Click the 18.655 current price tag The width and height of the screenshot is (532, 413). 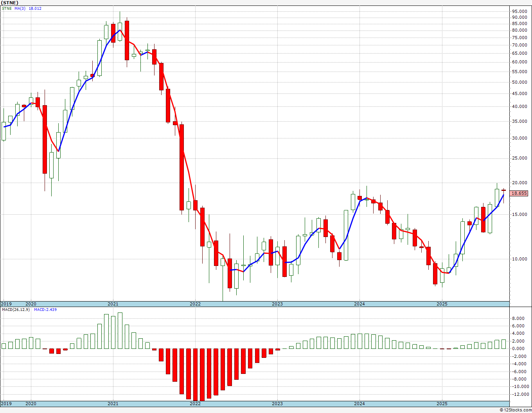pyautogui.click(x=519, y=193)
